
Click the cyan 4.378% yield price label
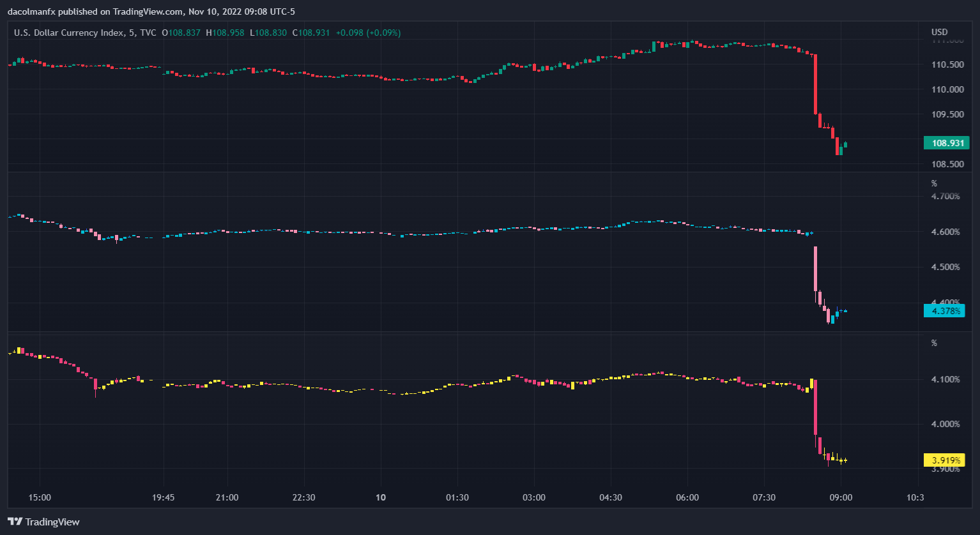point(946,311)
